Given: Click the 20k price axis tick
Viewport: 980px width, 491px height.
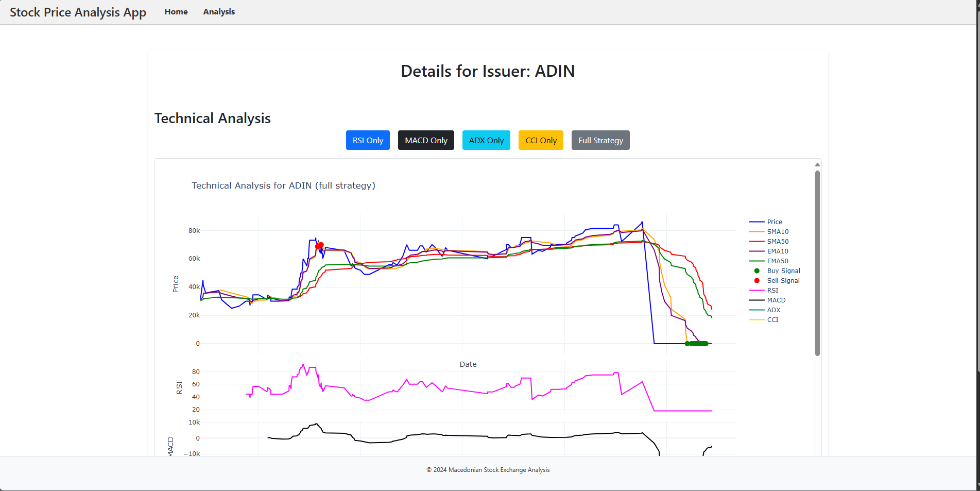Looking at the screenshot, I should (x=194, y=315).
